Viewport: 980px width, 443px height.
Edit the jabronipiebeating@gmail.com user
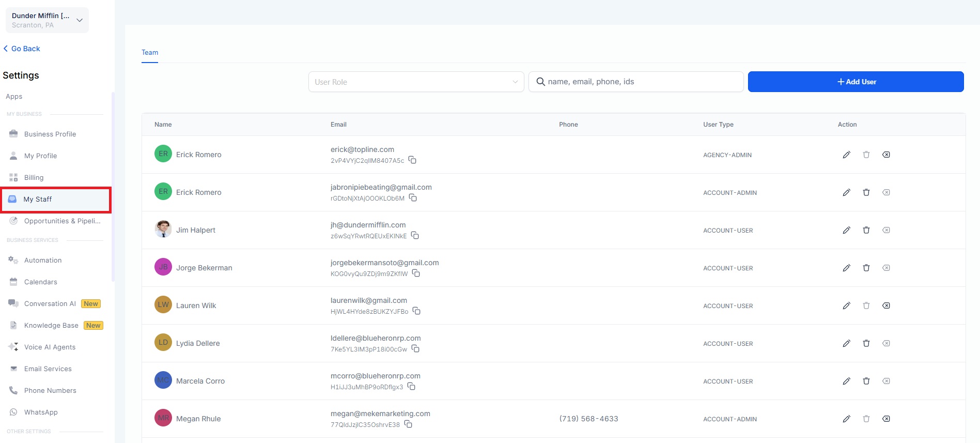tap(846, 192)
